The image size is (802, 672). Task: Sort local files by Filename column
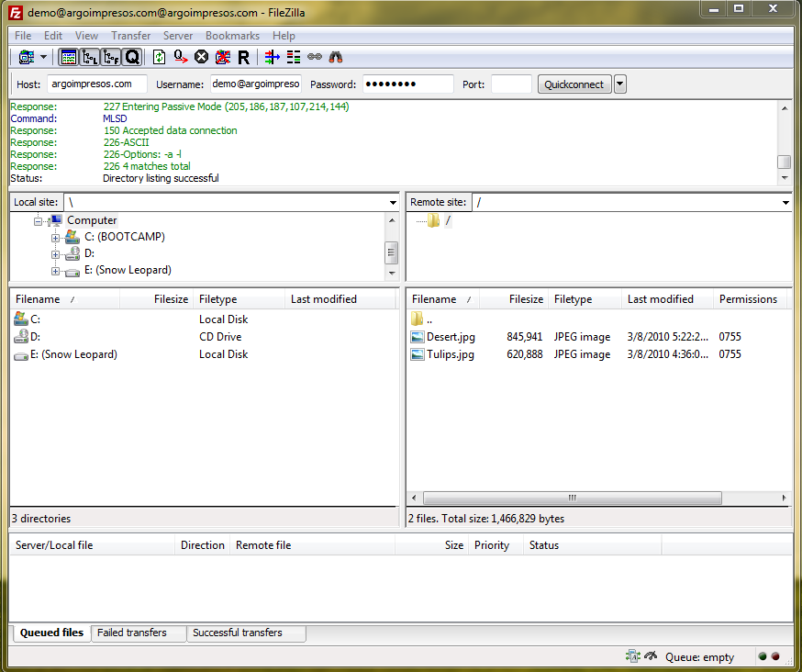[x=65, y=299]
